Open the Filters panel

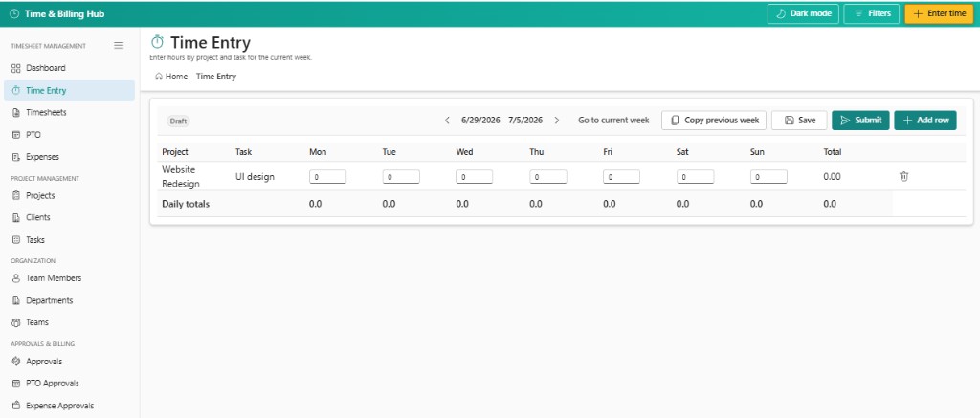coord(871,13)
